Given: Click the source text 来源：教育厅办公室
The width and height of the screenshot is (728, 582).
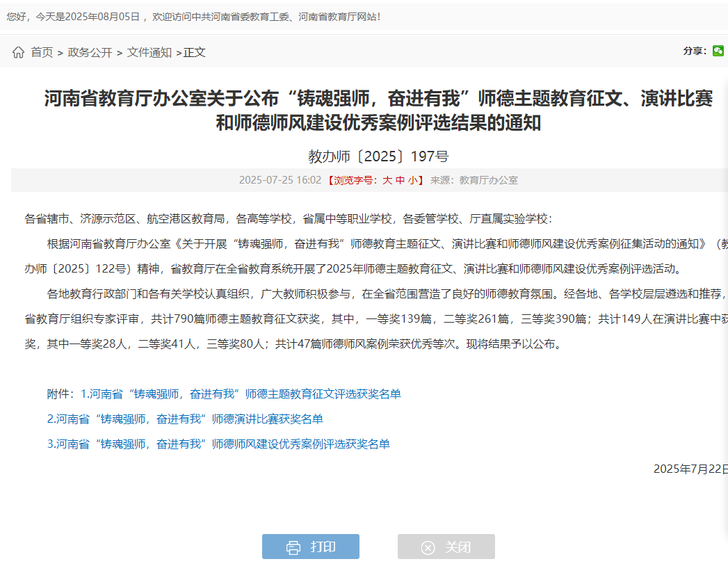Looking at the screenshot, I should [474, 180].
